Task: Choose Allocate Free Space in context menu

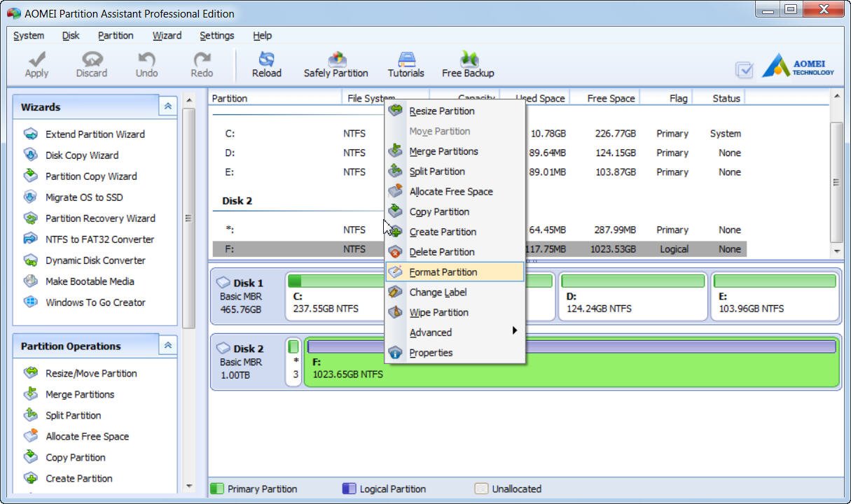Action: (455, 192)
